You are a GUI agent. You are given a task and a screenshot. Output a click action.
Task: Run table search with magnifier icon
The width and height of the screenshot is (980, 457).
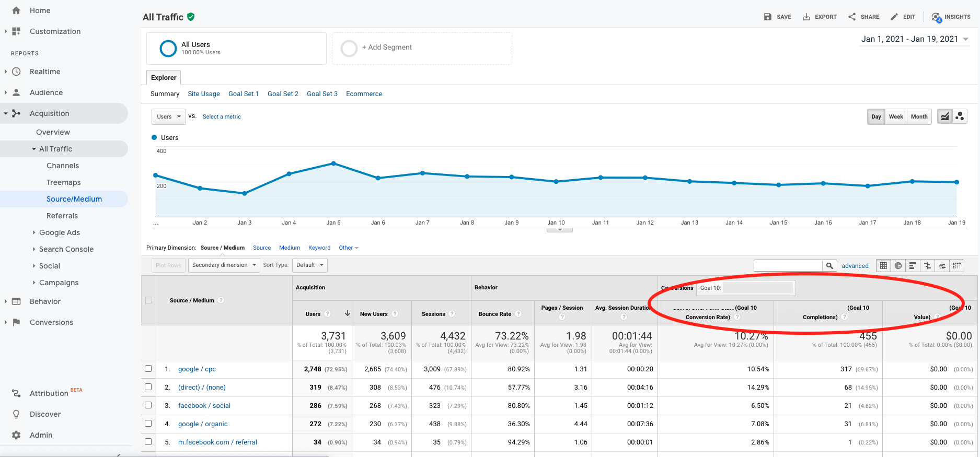point(829,266)
